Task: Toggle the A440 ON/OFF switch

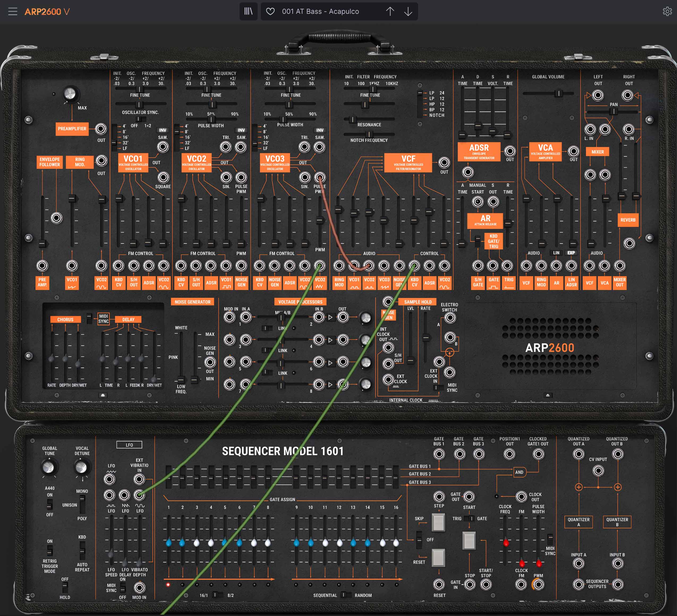Action: (50, 504)
